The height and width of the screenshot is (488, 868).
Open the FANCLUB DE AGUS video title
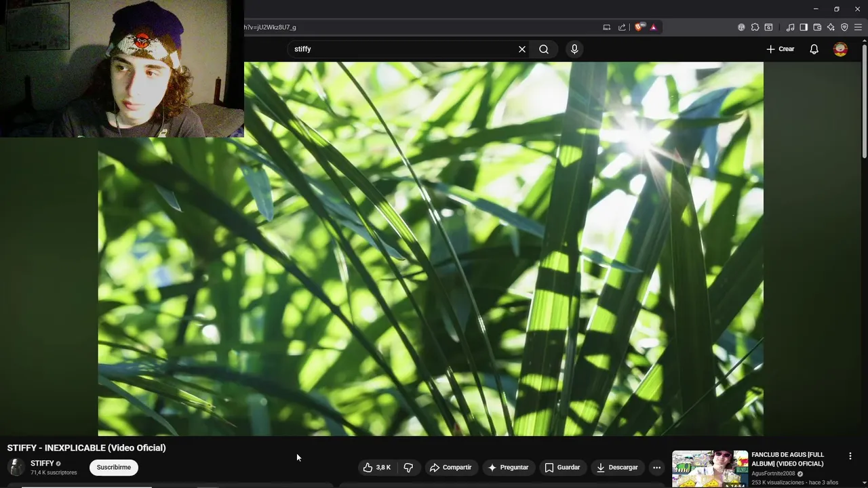tap(787, 459)
